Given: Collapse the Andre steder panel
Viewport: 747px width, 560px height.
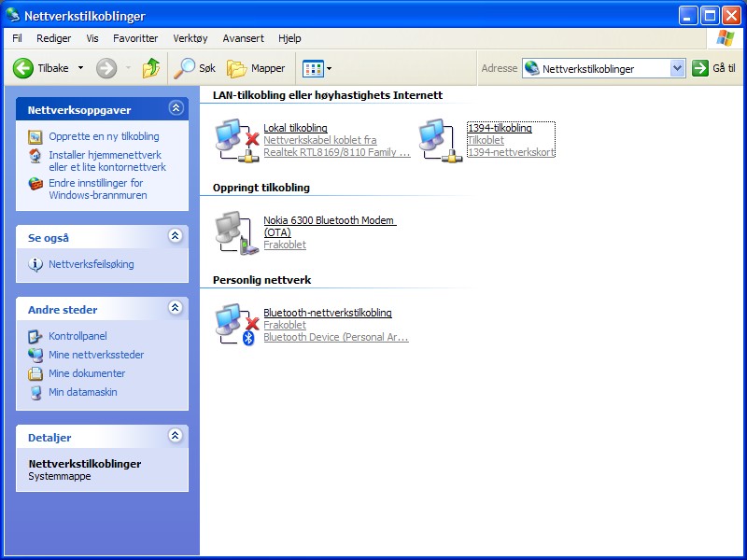Looking at the screenshot, I should (176, 307).
